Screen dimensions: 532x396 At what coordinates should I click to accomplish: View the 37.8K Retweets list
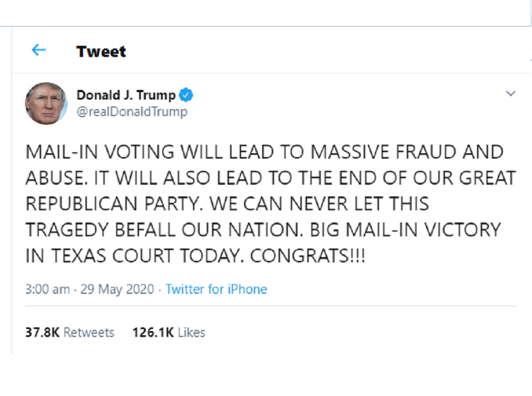[x=70, y=333]
